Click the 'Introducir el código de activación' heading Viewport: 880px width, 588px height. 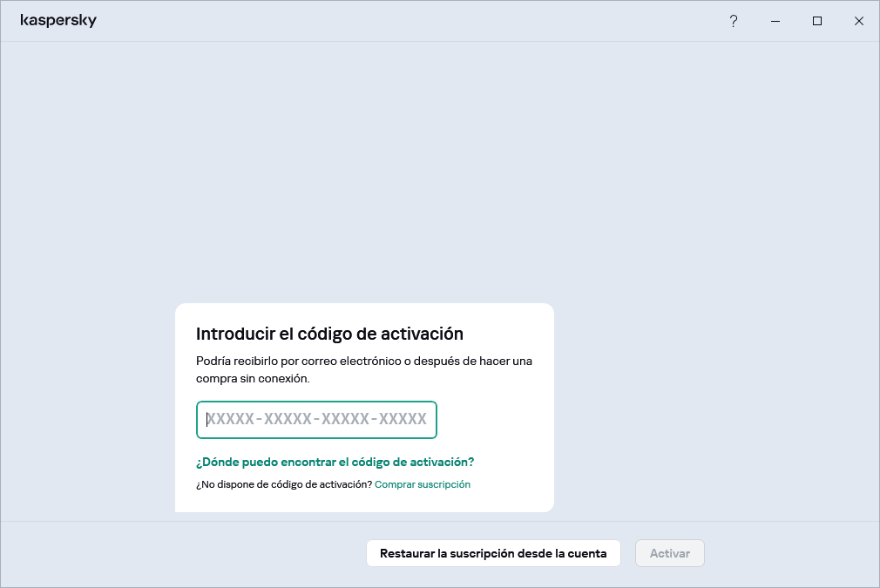(x=329, y=334)
